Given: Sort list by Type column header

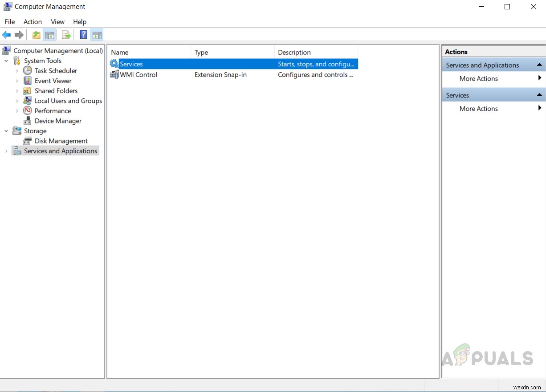Looking at the screenshot, I should point(232,52).
